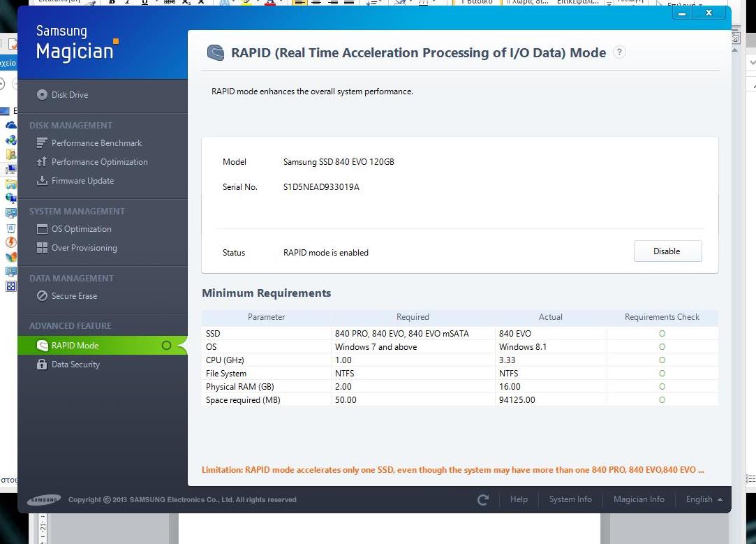Open the Over Provisioning page
This screenshot has height=544, width=756.
coord(77,247)
